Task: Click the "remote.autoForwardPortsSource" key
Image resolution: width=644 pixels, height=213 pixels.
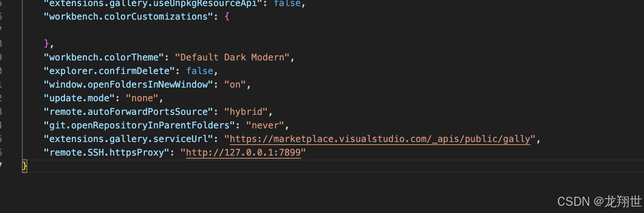Action: click(x=129, y=112)
